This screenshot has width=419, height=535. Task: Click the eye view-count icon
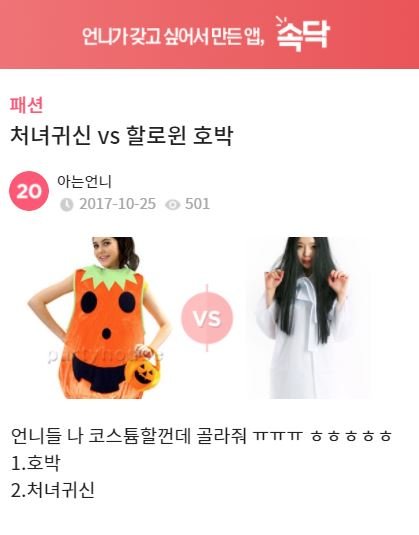pyautogui.click(x=172, y=204)
